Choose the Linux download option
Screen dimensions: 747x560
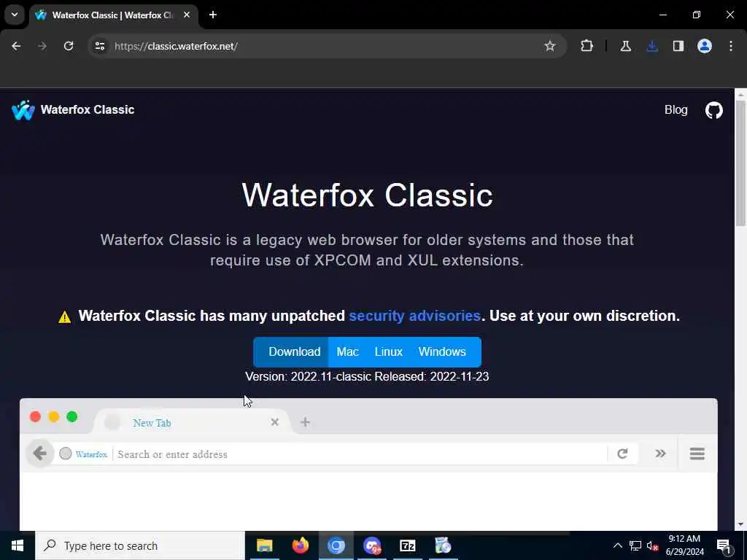point(389,352)
